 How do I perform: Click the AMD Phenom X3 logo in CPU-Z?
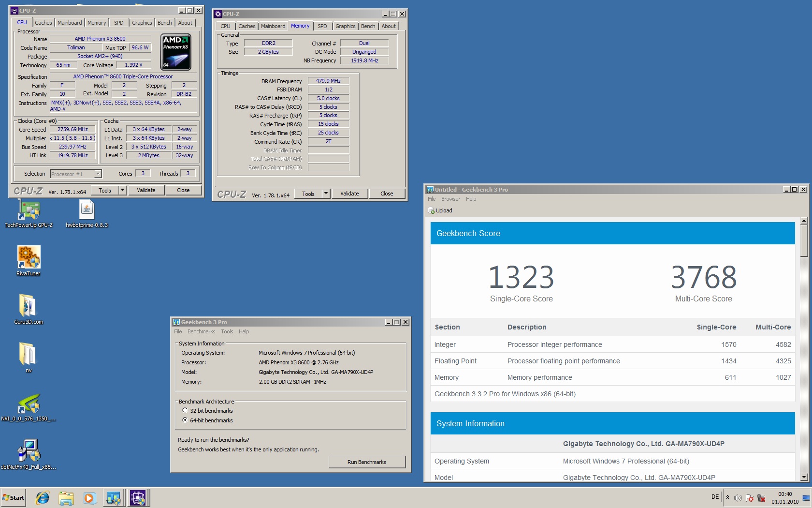click(x=175, y=52)
